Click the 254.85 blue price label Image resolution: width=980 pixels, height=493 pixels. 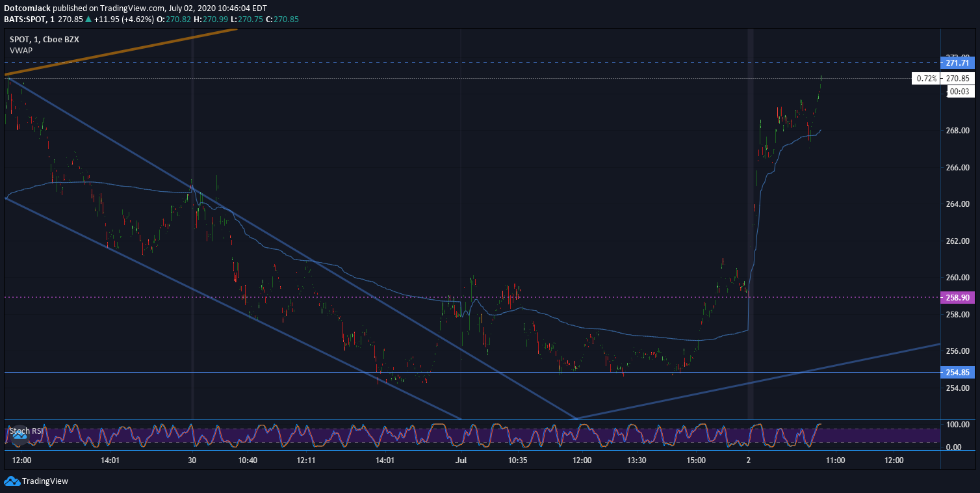pos(958,373)
